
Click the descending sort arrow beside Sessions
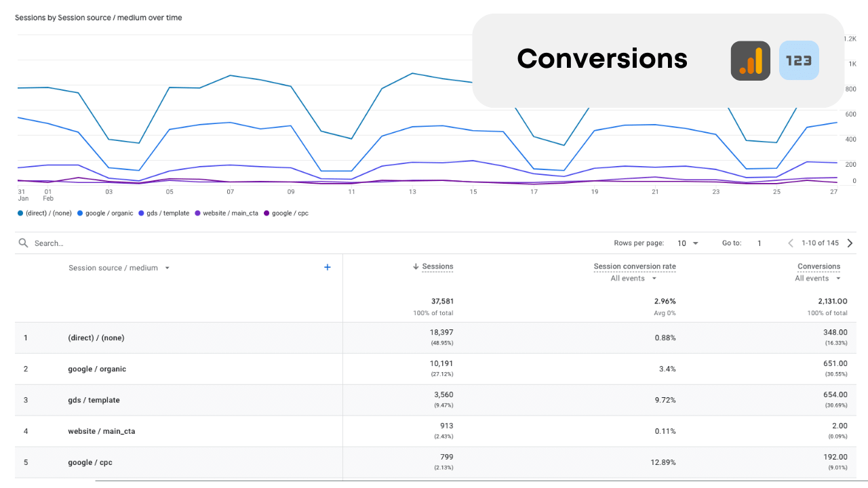click(x=416, y=266)
